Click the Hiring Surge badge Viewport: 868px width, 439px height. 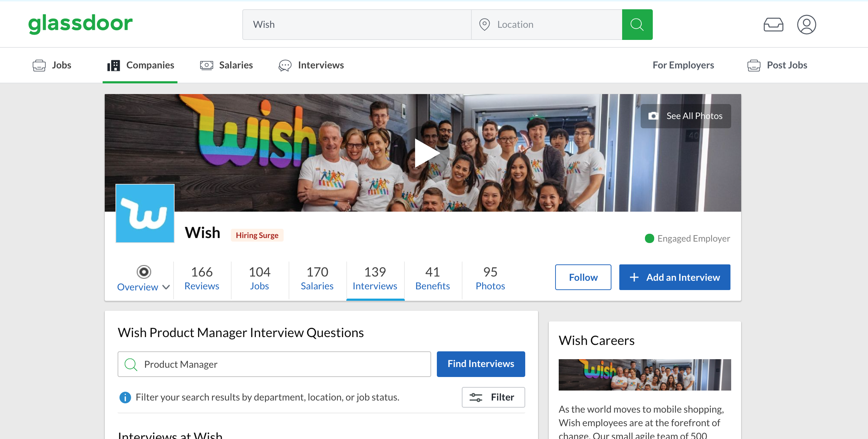tap(257, 236)
